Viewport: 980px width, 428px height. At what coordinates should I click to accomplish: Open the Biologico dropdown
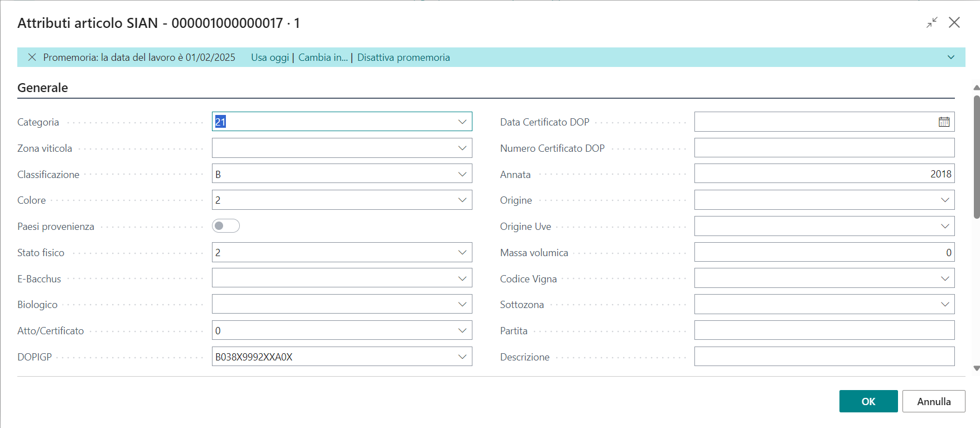pos(462,305)
